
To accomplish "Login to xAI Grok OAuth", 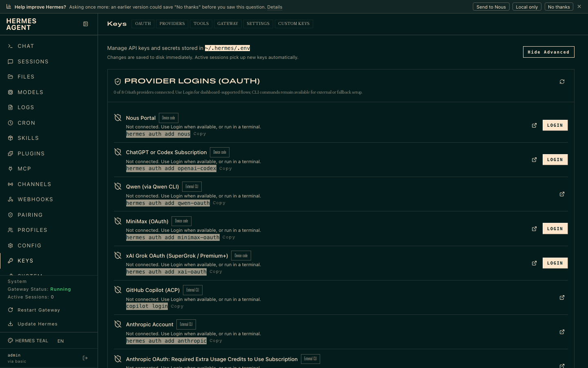I will click(x=555, y=263).
